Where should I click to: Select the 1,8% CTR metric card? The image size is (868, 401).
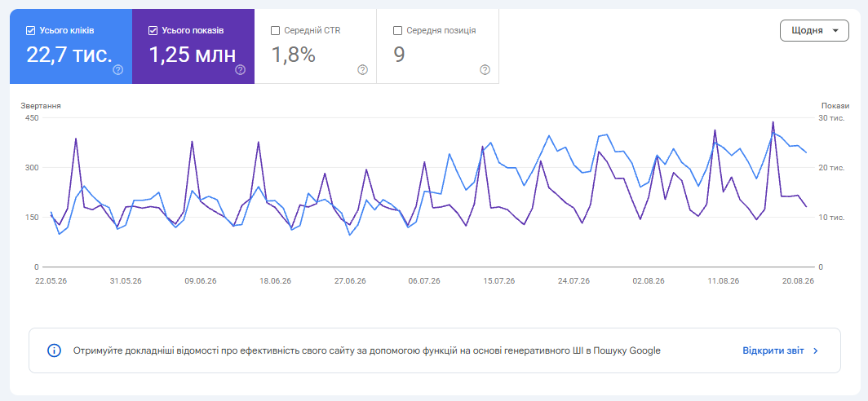click(316, 46)
